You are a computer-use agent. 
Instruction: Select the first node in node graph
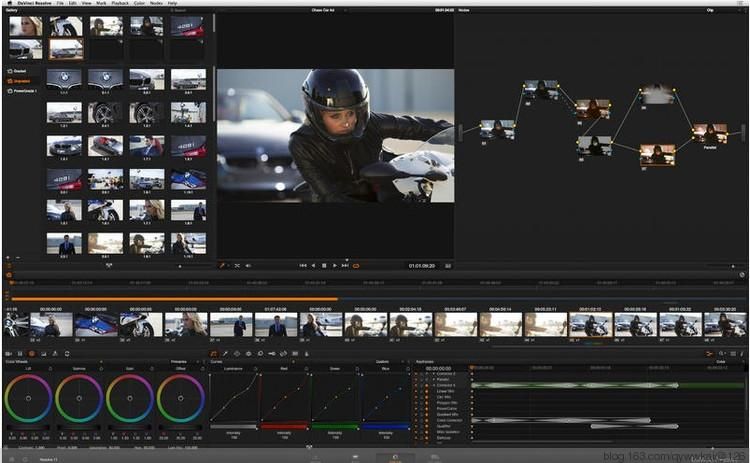497,129
